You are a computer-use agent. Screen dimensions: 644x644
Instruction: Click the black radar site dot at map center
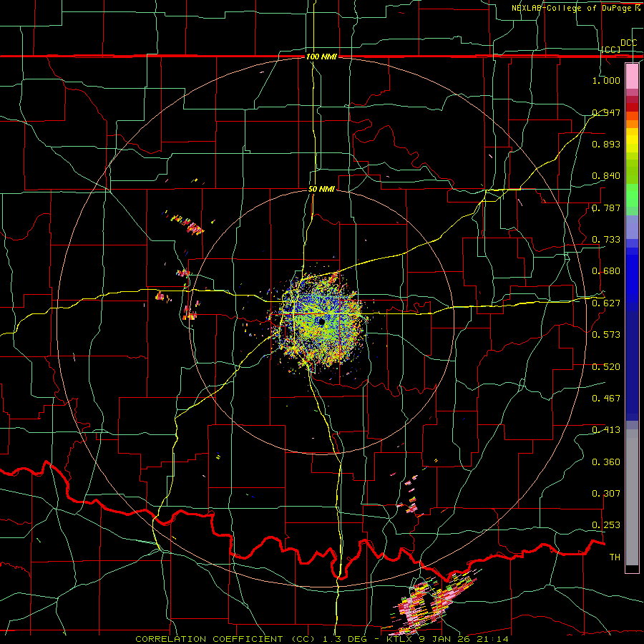point(321,323)
